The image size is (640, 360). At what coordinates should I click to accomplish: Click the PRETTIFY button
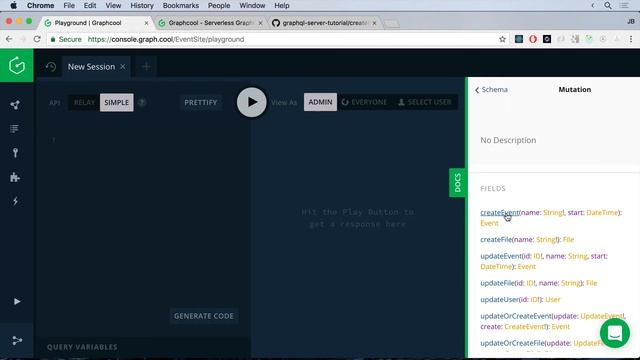200,102
